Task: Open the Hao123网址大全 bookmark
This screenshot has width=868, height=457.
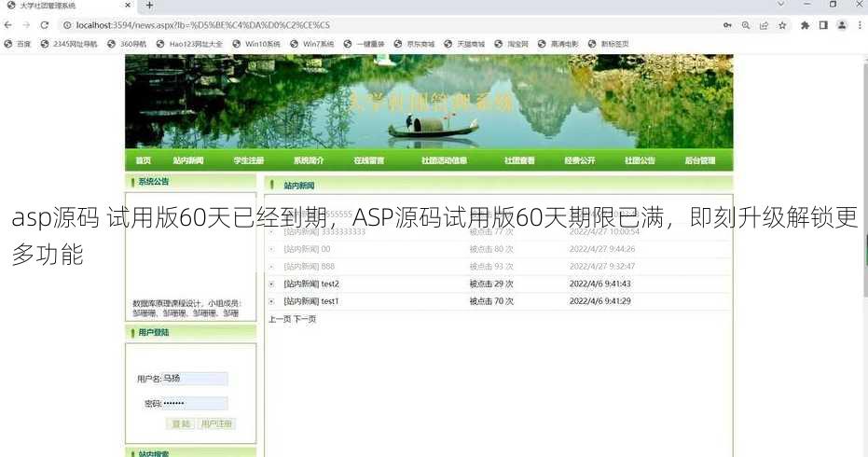Action: [188, 44]
